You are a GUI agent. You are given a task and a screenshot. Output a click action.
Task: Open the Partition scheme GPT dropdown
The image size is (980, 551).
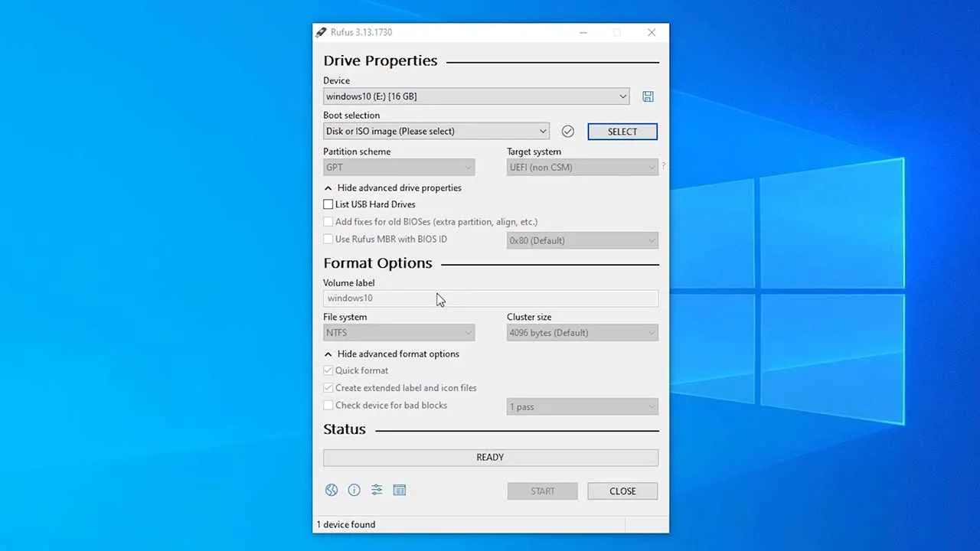pyautogui.click(x=399, y=168)
